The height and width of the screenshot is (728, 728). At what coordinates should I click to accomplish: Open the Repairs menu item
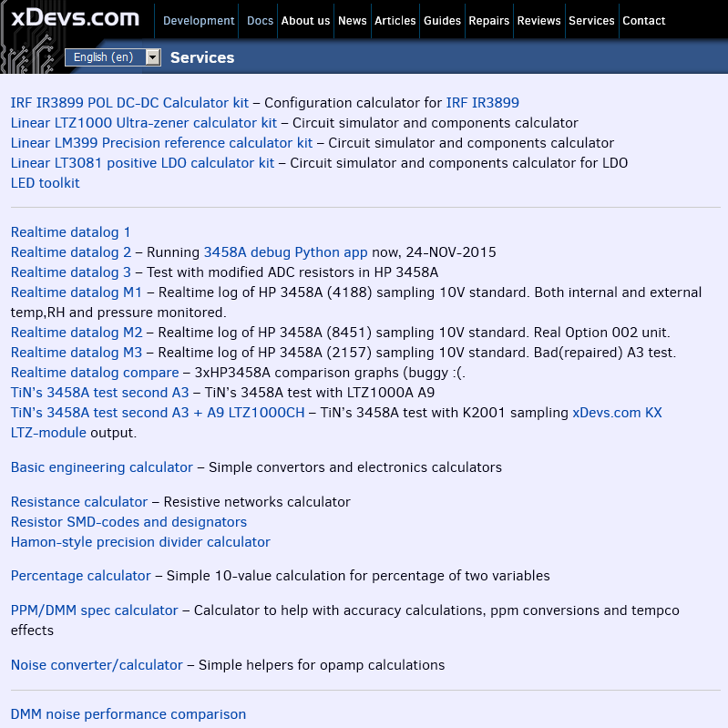tap(489, 21)
